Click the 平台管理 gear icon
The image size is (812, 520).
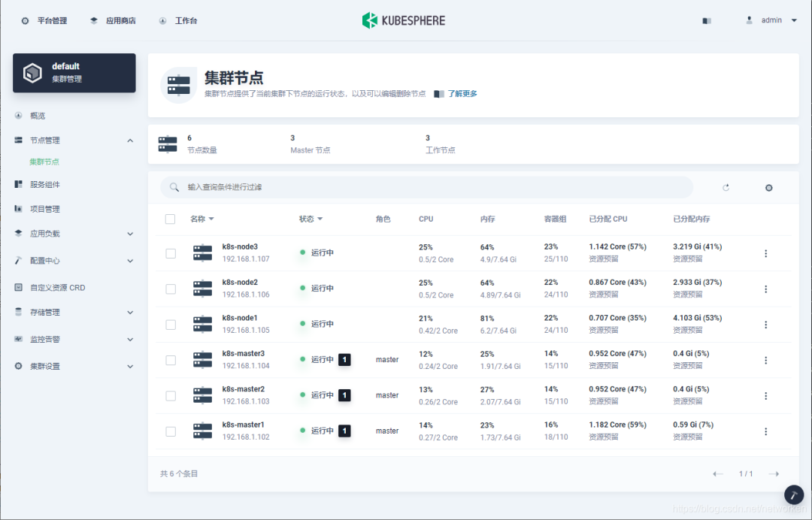25,21
